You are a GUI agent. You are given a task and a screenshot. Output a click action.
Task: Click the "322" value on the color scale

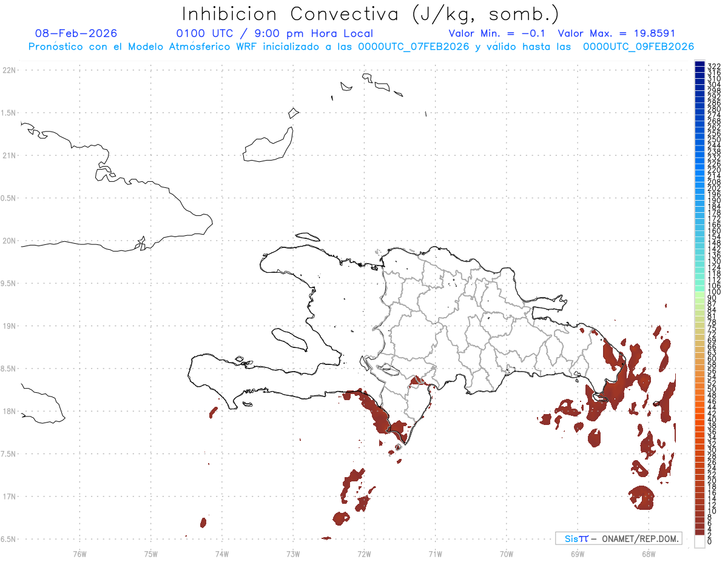(x=714, y=65)
